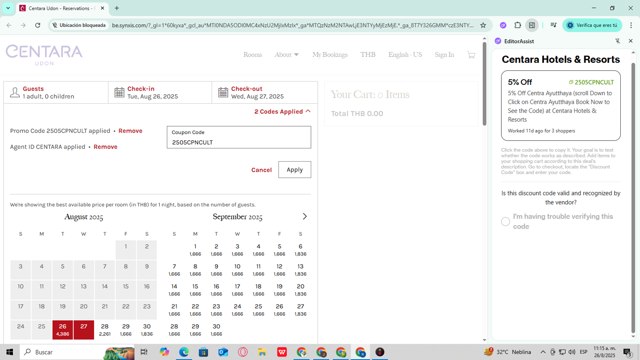Screen dimensions: 640x360
Task: Click the 5% Off coupon card
Action: 561,105
